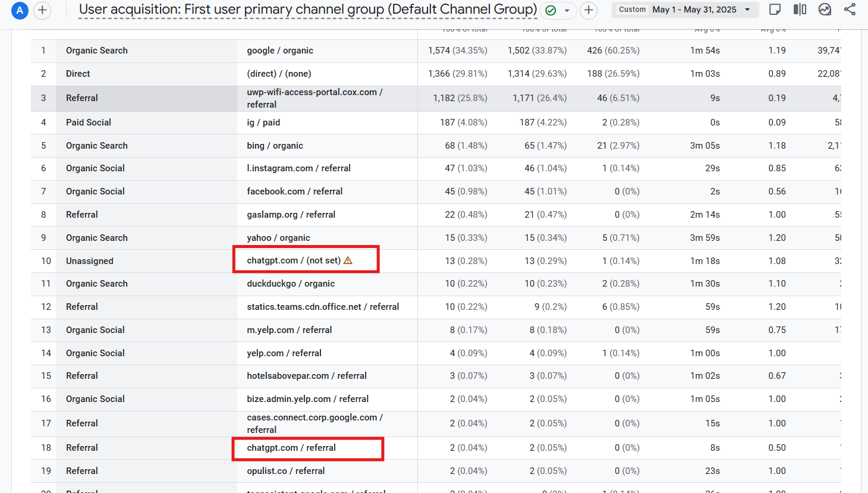Click the 'ig / paid' source cell

click(263, 123)
